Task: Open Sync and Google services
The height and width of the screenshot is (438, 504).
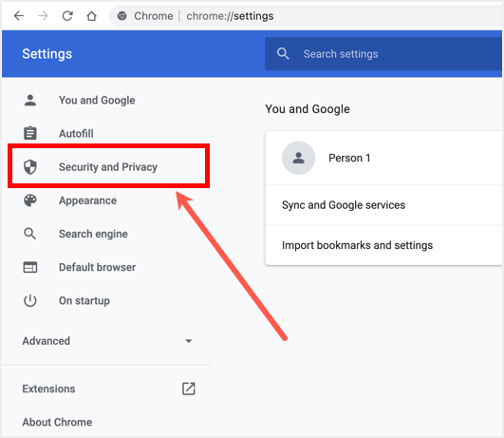Action: [383, 205]
